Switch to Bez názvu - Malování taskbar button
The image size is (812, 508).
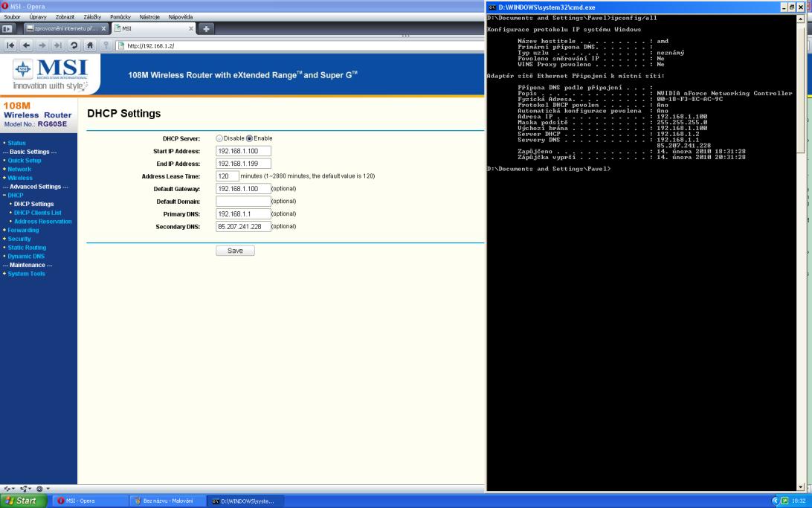168,501
